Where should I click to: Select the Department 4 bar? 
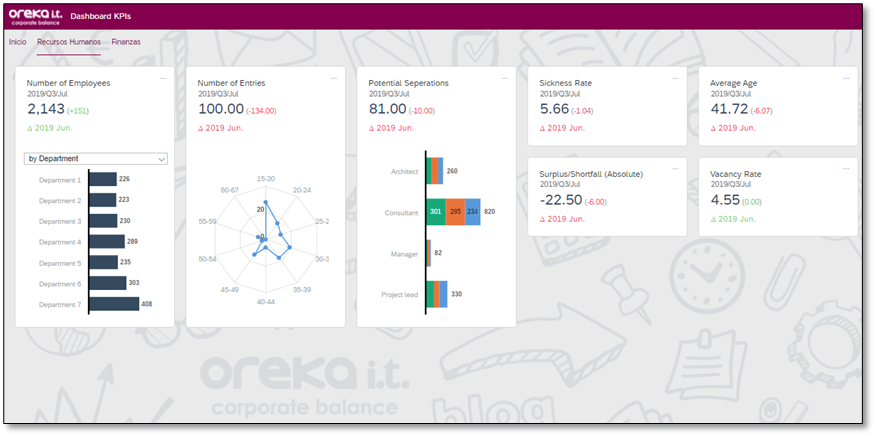[107, 241]
